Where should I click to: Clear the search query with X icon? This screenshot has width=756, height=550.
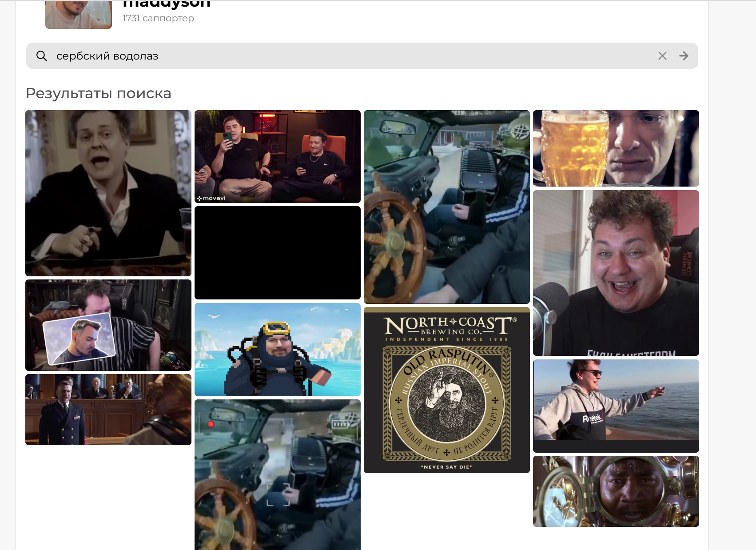662,56
